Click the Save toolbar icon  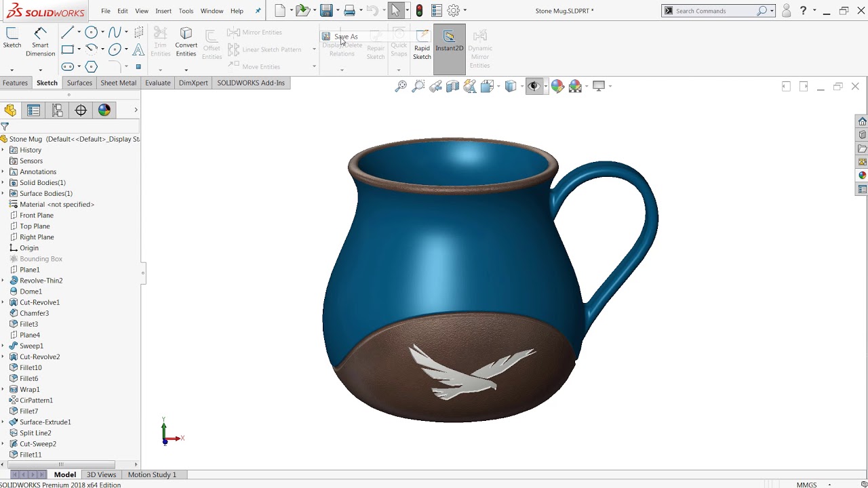(x=326, y=10)
